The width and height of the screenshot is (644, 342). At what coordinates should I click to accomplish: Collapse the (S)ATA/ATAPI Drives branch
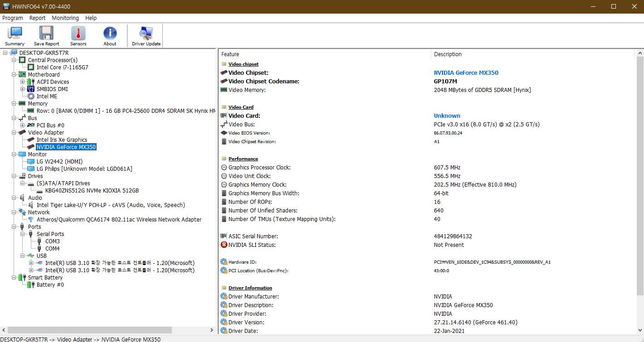pos(23,183)
